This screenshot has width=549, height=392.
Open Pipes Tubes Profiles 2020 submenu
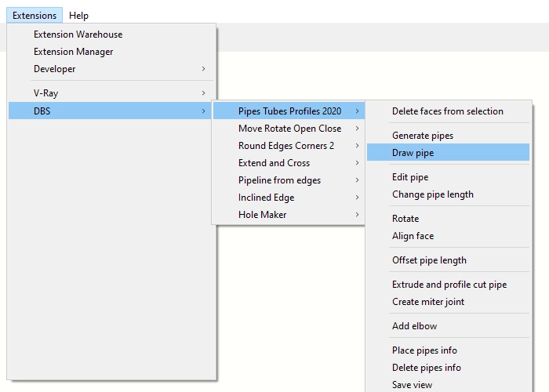[289, 111]
